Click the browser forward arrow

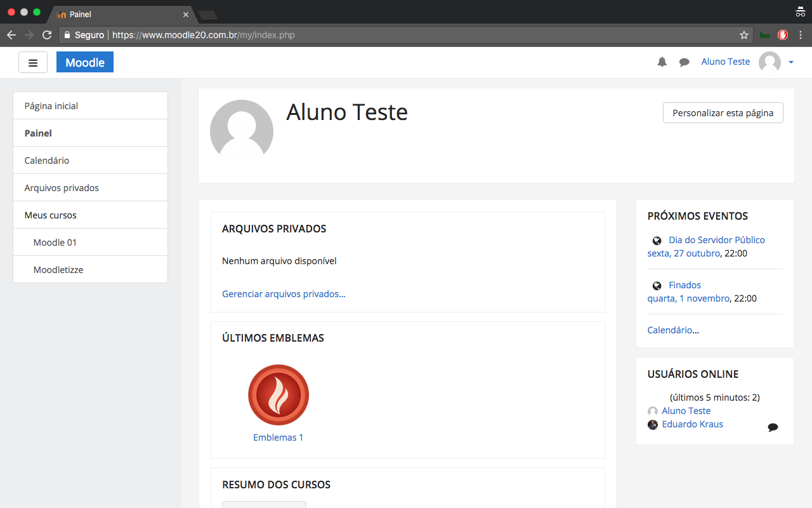pyautogui.click(x=29, y=35)
